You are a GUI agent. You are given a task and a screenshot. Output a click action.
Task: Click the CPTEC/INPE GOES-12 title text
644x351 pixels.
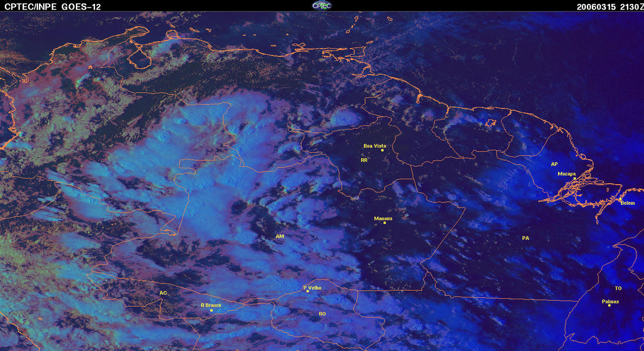click(52, 7)
